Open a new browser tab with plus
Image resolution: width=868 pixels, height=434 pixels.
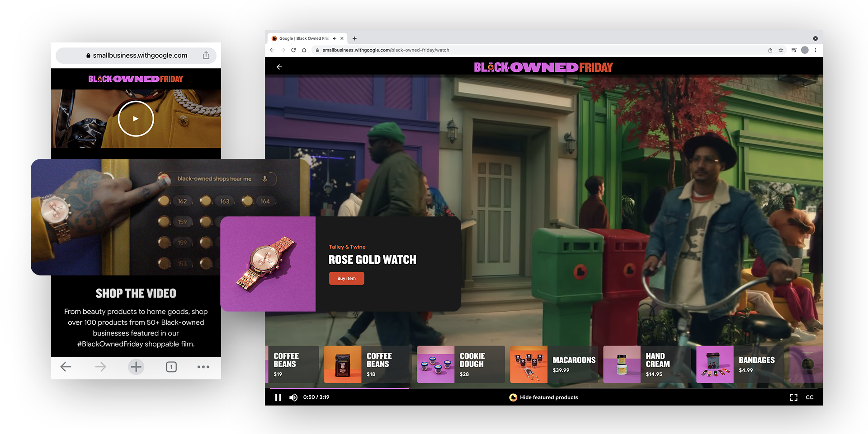(x=354, y=38)
